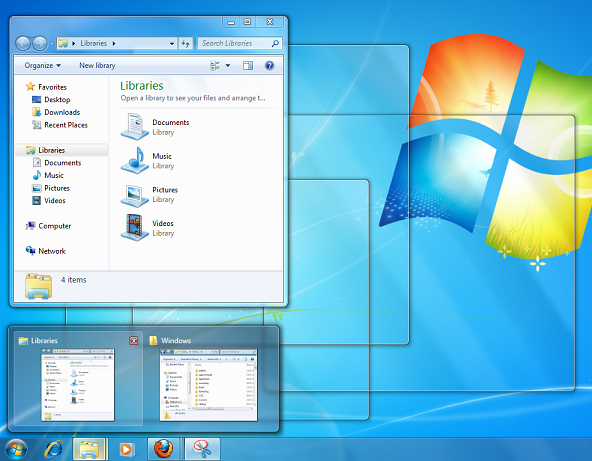Expand the arrow before Libraries in address bar
This screenshot has height=461, width=592.
point(74,43)
